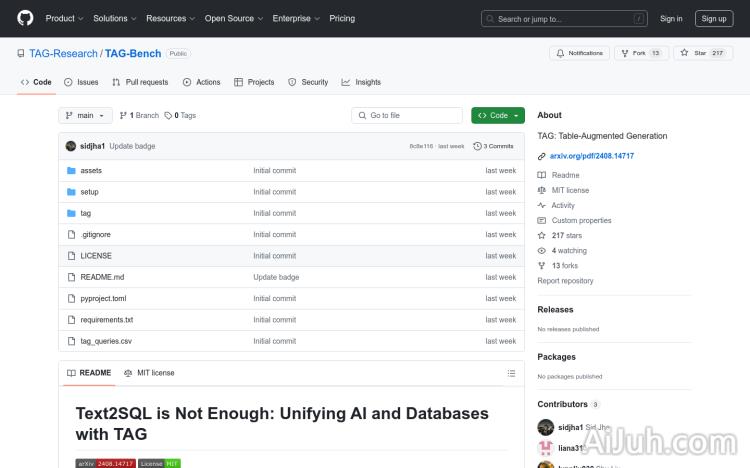Open the Solutions header menu
This screenshot has height=468, width=750.
[114, 18]
